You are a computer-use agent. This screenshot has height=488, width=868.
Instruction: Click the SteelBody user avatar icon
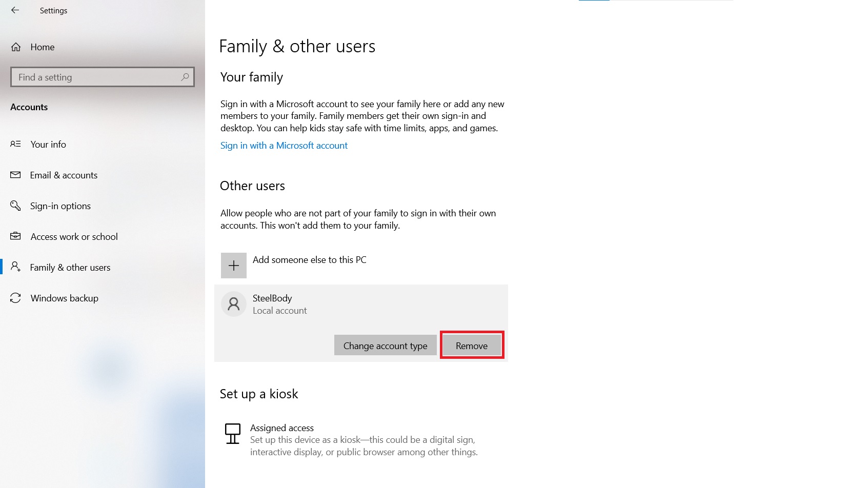[x=234, y=304]
